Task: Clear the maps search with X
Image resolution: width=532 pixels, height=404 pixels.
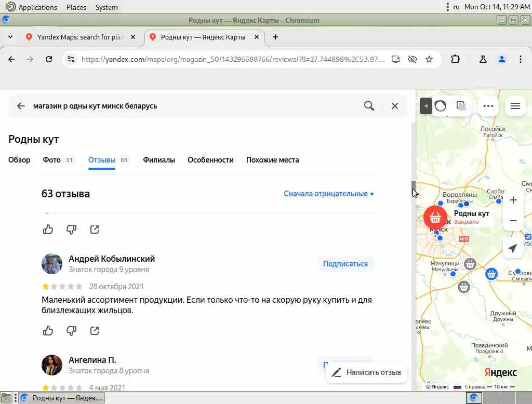Action: click(x=395, y=106)
